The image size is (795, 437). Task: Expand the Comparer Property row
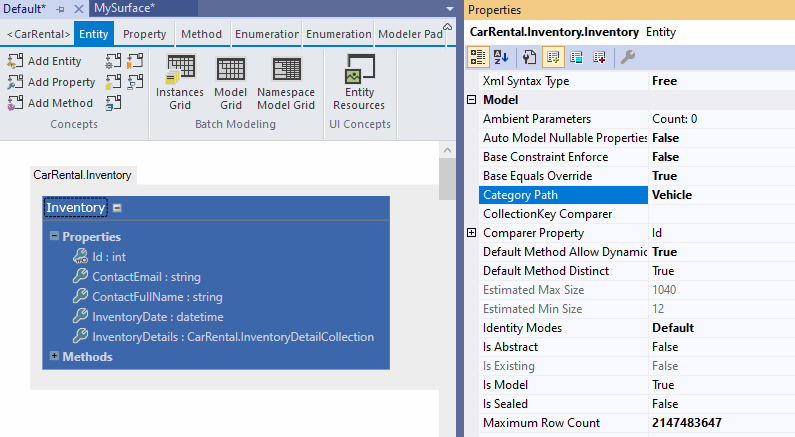tap(471, 233)
